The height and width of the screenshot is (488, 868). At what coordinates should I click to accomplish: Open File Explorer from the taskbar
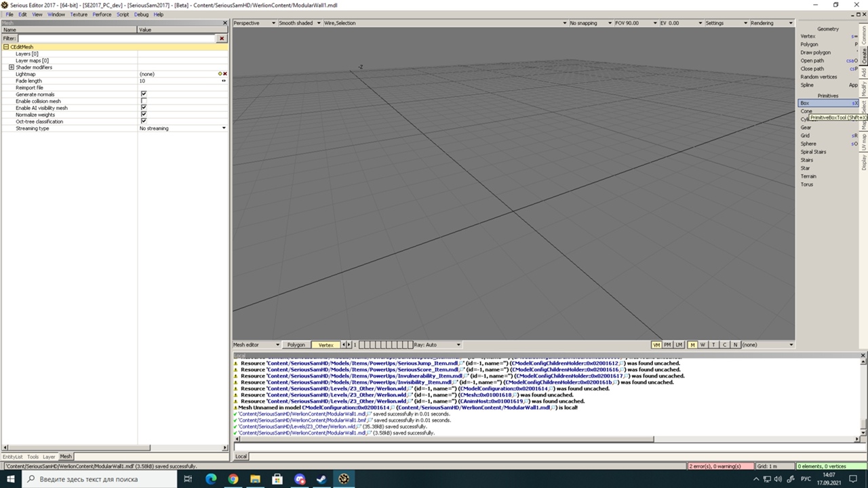coord(256,479)
